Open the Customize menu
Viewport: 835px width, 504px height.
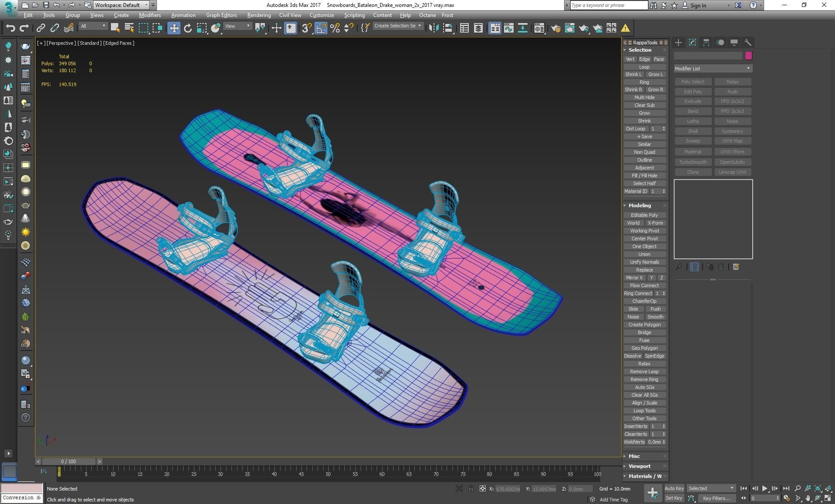click(322, 15)
